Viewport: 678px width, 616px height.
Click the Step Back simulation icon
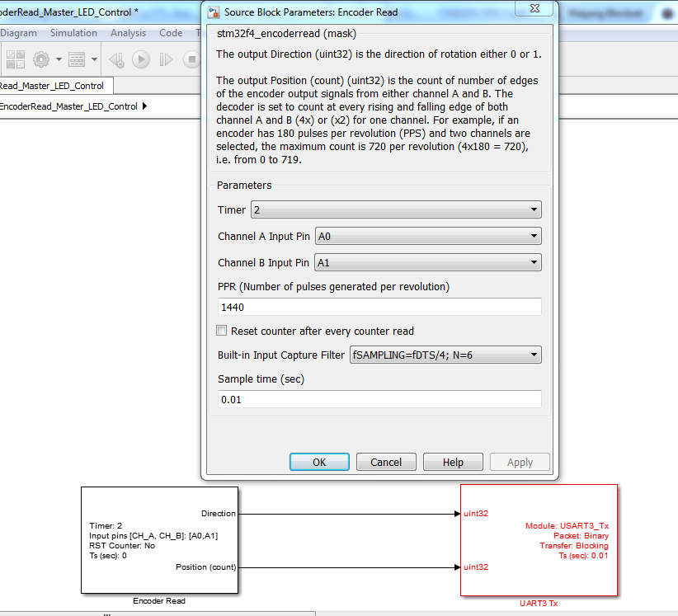point(117,59)
